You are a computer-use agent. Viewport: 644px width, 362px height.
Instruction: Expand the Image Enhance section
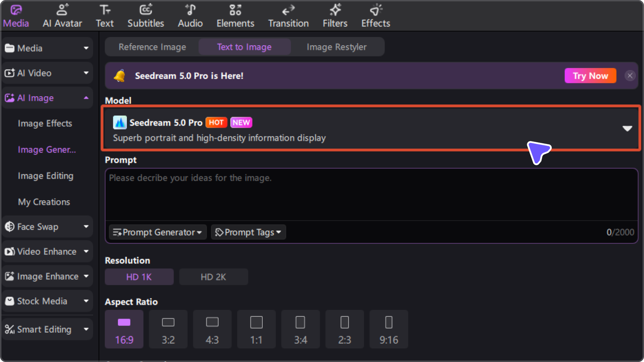pos(86,276)
